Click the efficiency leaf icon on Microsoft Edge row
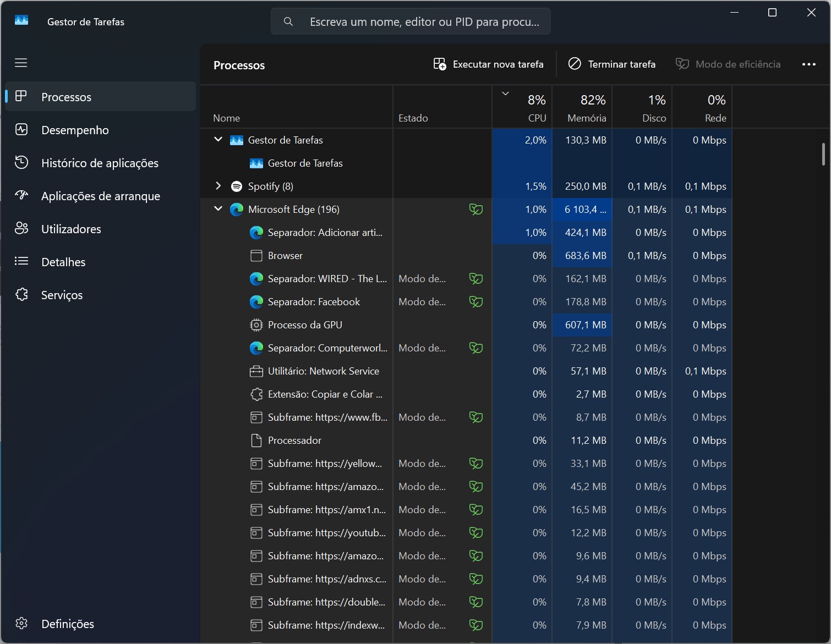The height and width of the screenshot is (644, 831). 475,210
